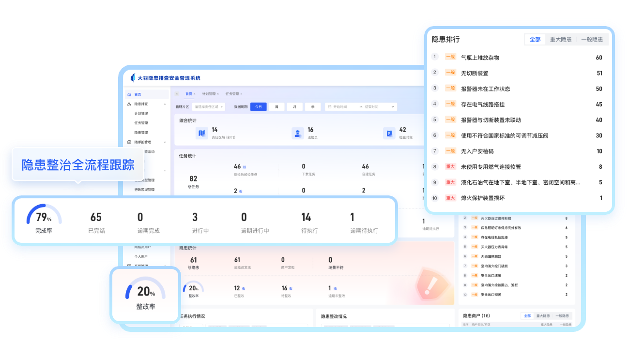Click ranking row 气瓶上堆放杂物
This screenshot has height=357, width=644.
[x=517, y=58]
